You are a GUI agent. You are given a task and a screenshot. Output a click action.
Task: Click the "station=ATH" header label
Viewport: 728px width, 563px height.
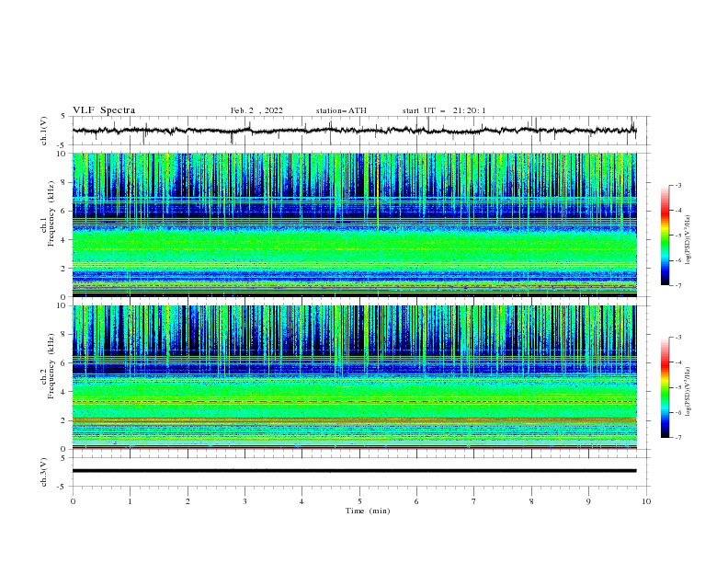coord(341,110)
